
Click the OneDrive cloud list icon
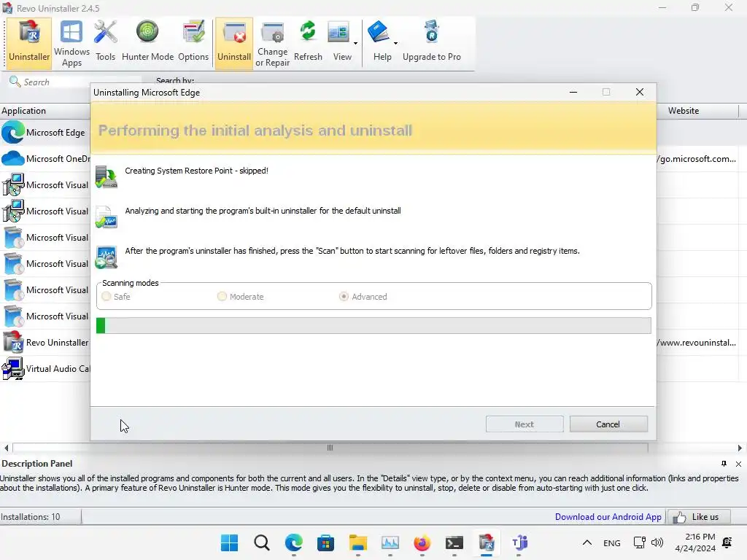[13, 158]
